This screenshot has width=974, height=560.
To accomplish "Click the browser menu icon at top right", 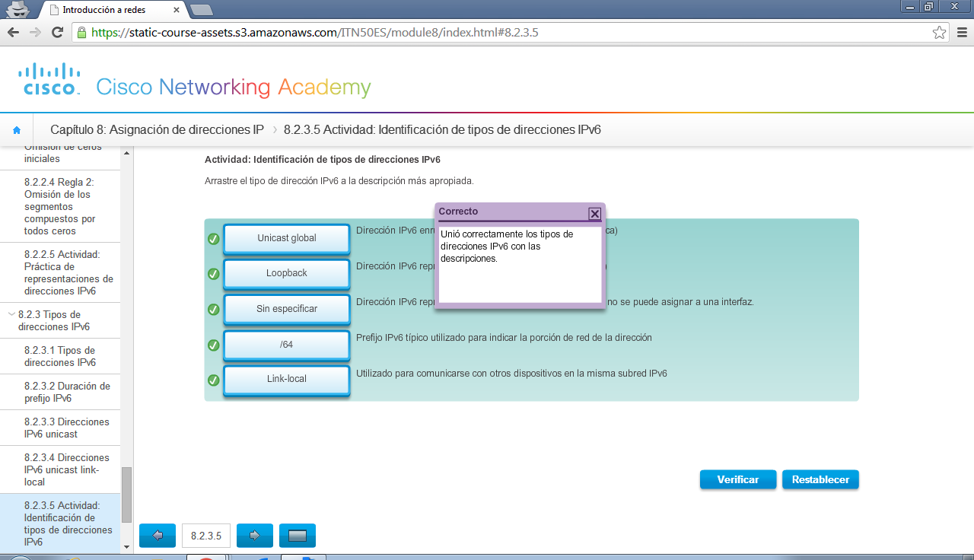I will [960, 33].
